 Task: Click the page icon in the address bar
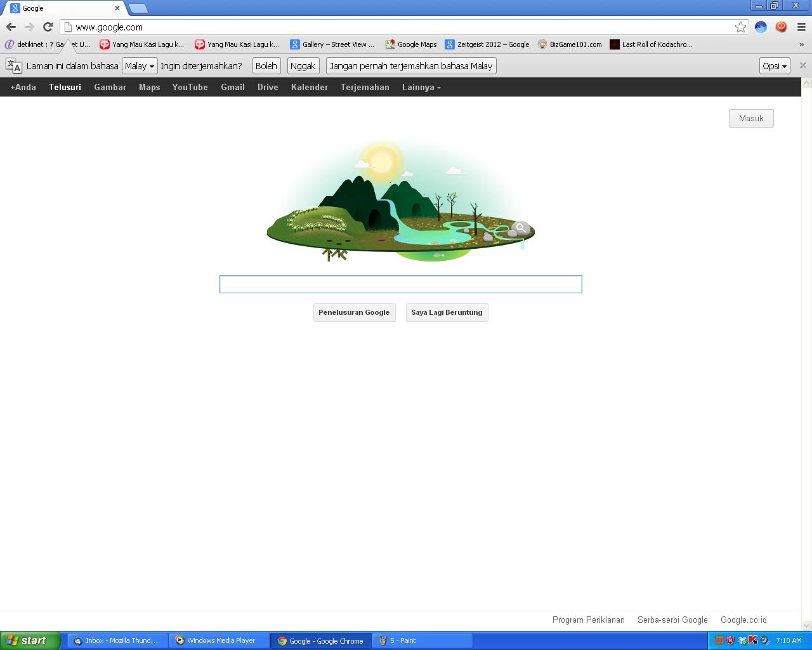click(68, 27)
